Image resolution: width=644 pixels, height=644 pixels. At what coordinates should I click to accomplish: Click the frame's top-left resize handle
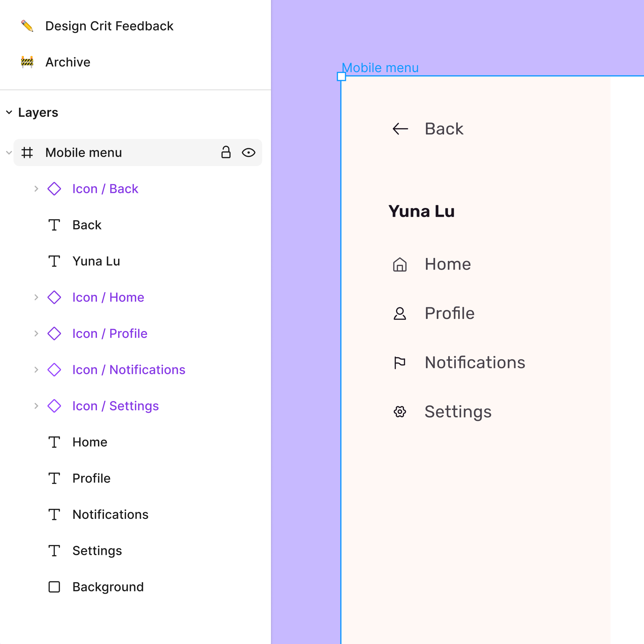[x=341, y=77]
